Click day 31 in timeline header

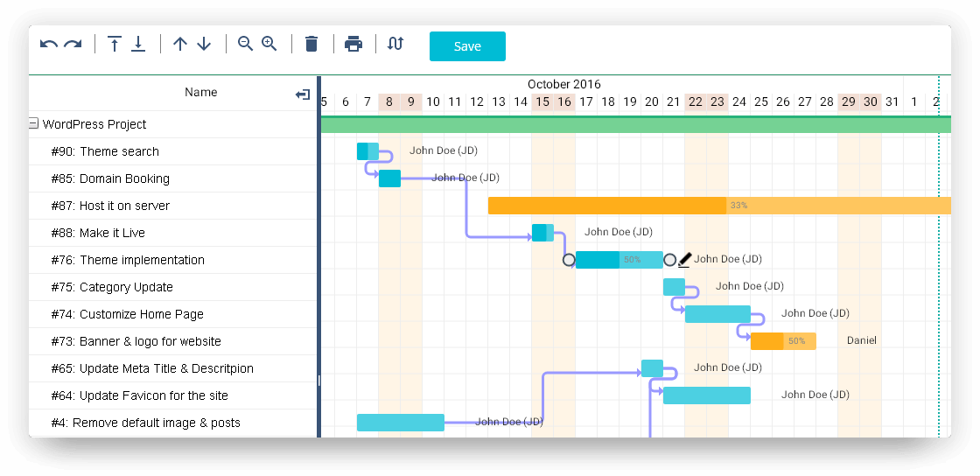click(892, 101)
